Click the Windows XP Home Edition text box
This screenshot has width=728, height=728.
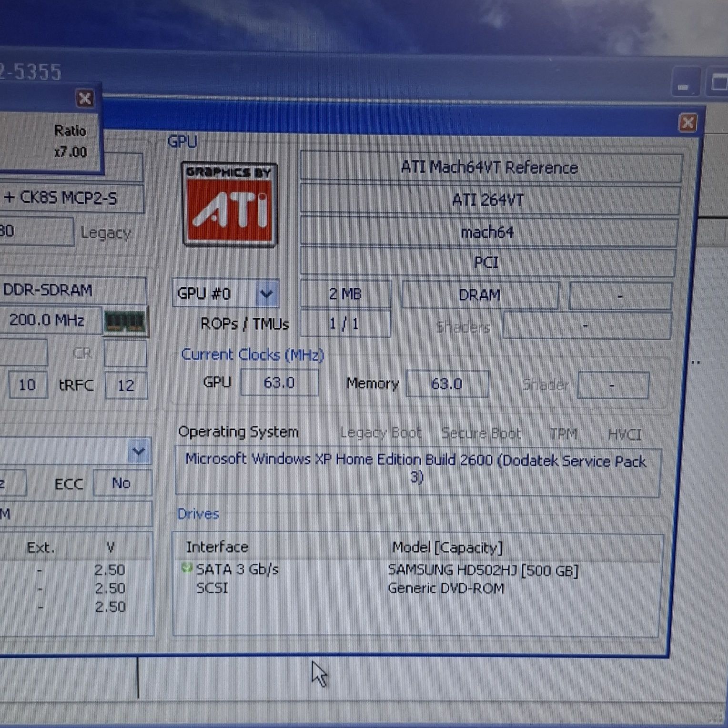click(x=417, y=471)
